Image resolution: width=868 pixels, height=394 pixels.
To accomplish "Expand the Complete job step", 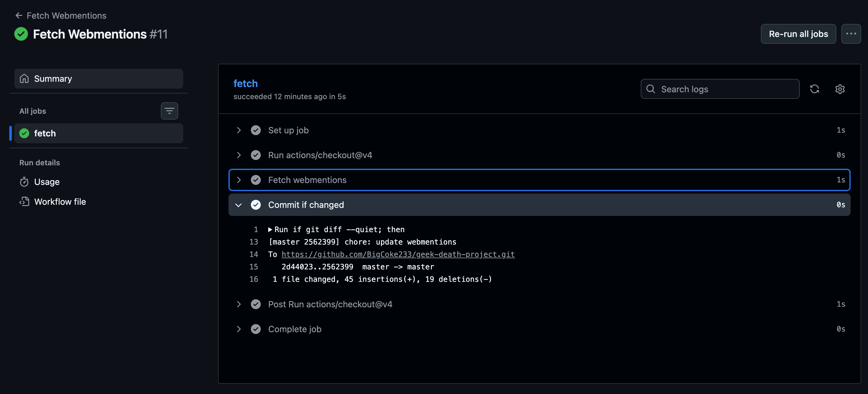I will 238,329.
